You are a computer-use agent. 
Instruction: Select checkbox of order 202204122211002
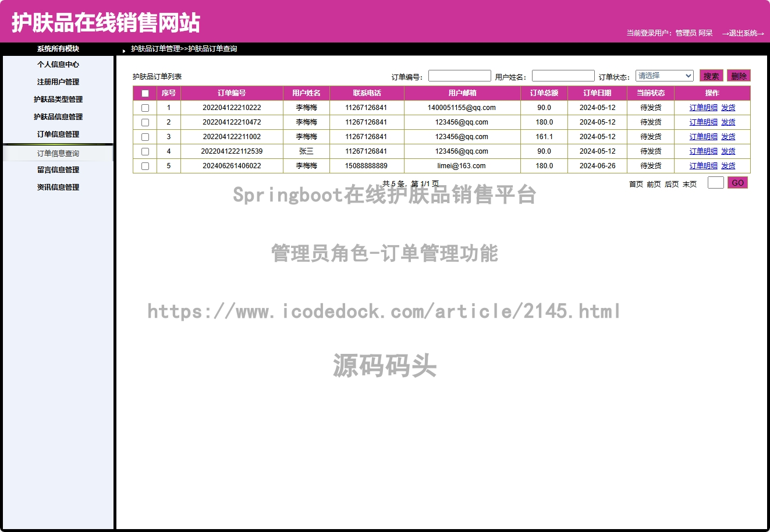click(145, 137)
